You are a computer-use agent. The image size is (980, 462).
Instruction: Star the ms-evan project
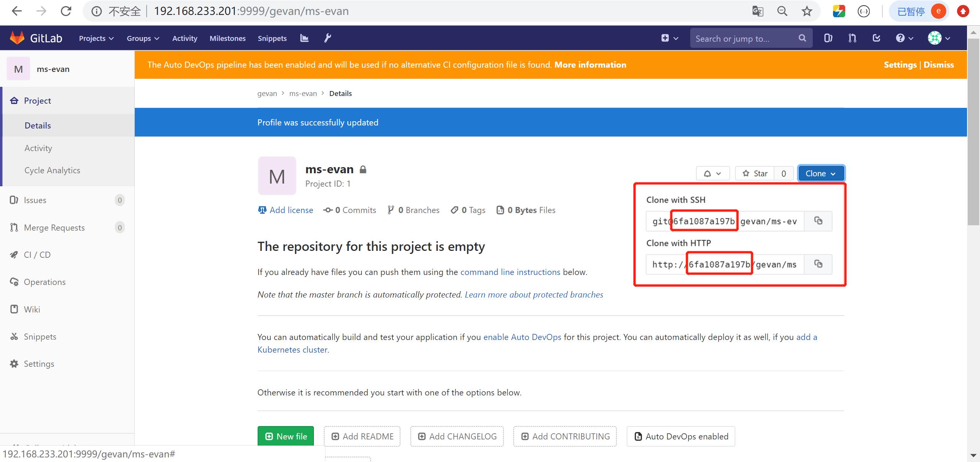[x=755, y=174]
